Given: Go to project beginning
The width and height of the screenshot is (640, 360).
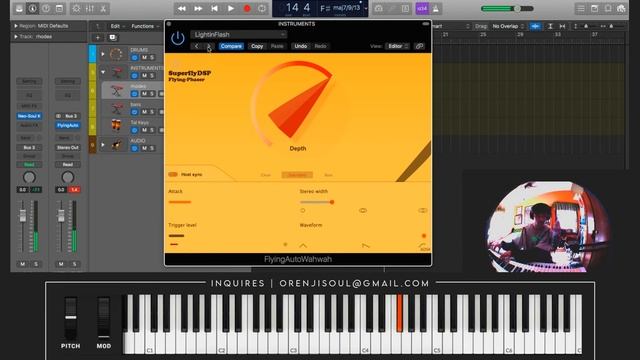Looking at the screenshot, I should 214,9.
